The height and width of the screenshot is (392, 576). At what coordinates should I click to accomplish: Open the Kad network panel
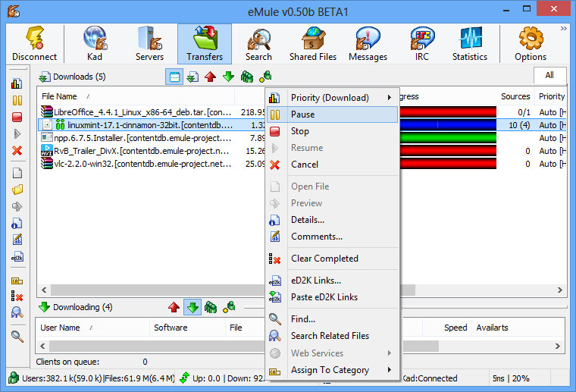point(95,44)
